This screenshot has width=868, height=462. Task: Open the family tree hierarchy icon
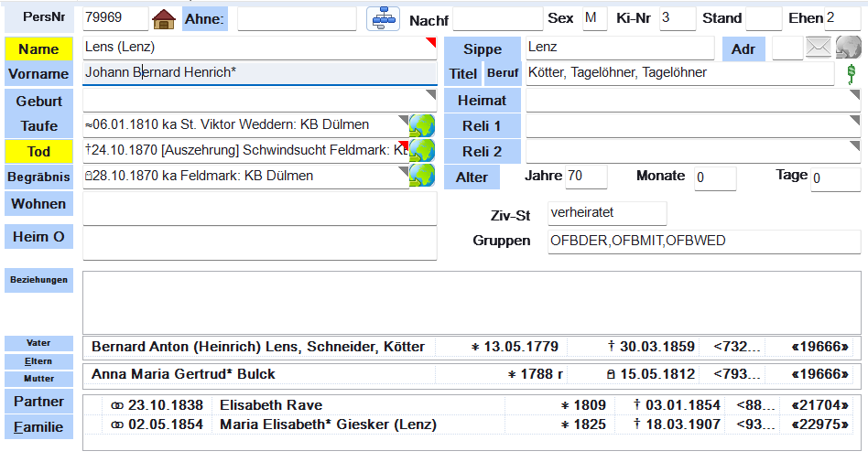click(383, 19)
